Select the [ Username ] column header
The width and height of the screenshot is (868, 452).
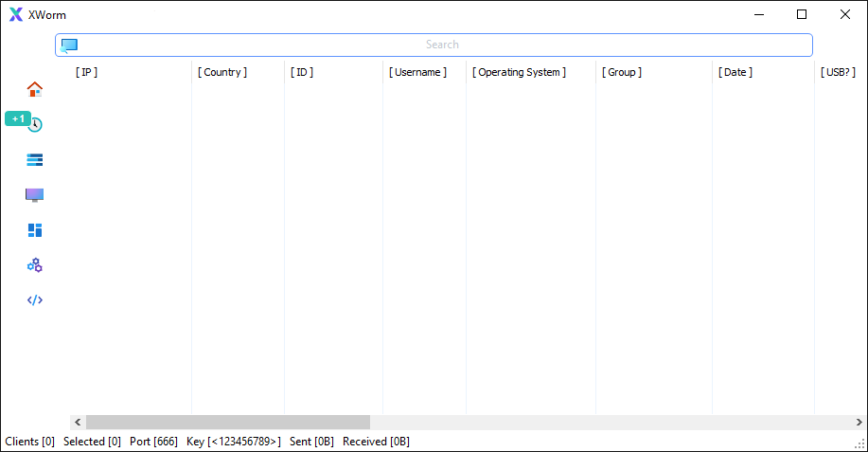click(417, 72)
